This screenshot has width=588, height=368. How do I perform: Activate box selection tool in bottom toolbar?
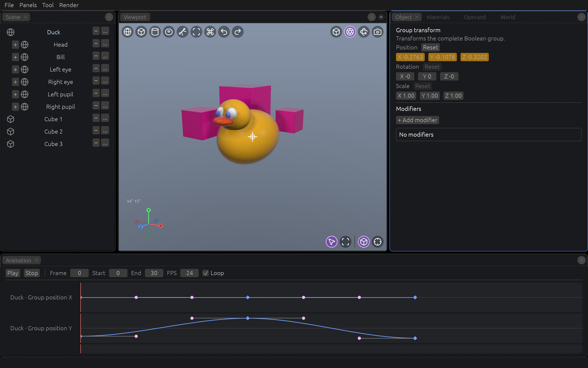point(345,242)
